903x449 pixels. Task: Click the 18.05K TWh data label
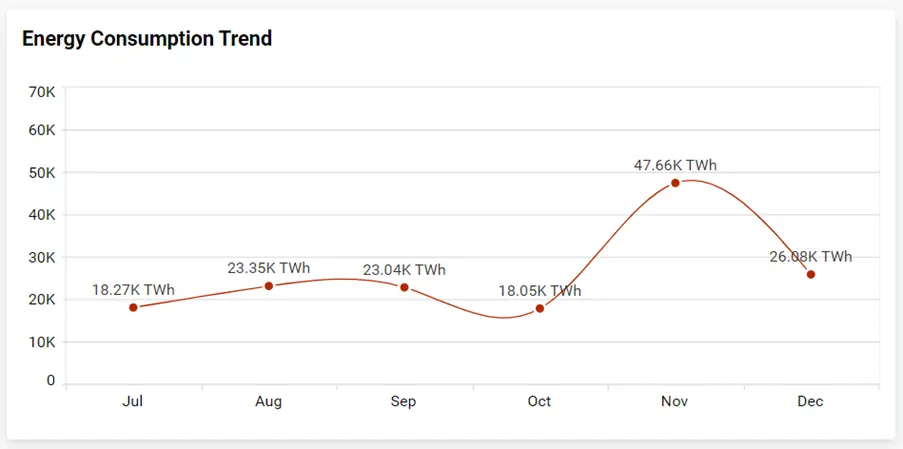pos(540,291)
